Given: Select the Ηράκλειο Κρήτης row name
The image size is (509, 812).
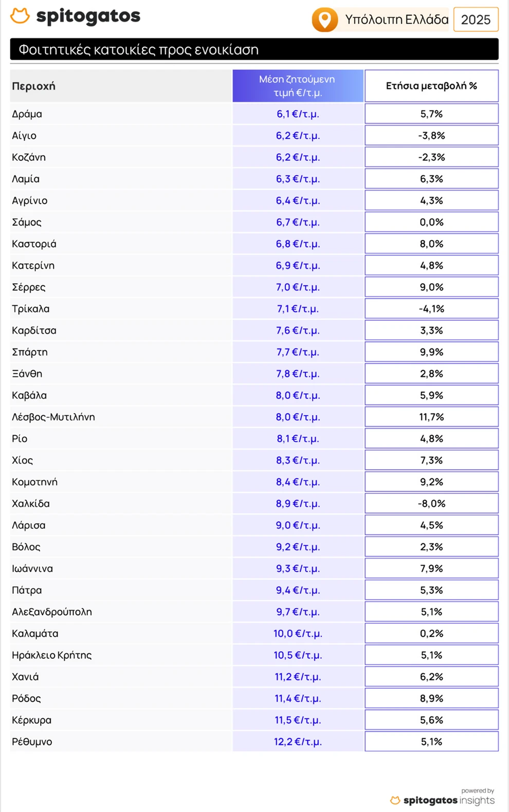Looking at the screenshot, I should tap(52, 655).
